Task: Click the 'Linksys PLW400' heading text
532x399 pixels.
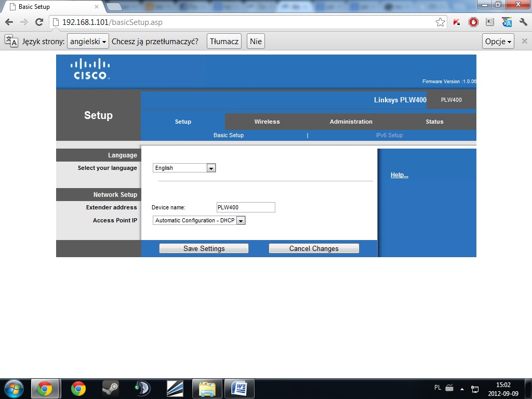Action: [400, 100]
